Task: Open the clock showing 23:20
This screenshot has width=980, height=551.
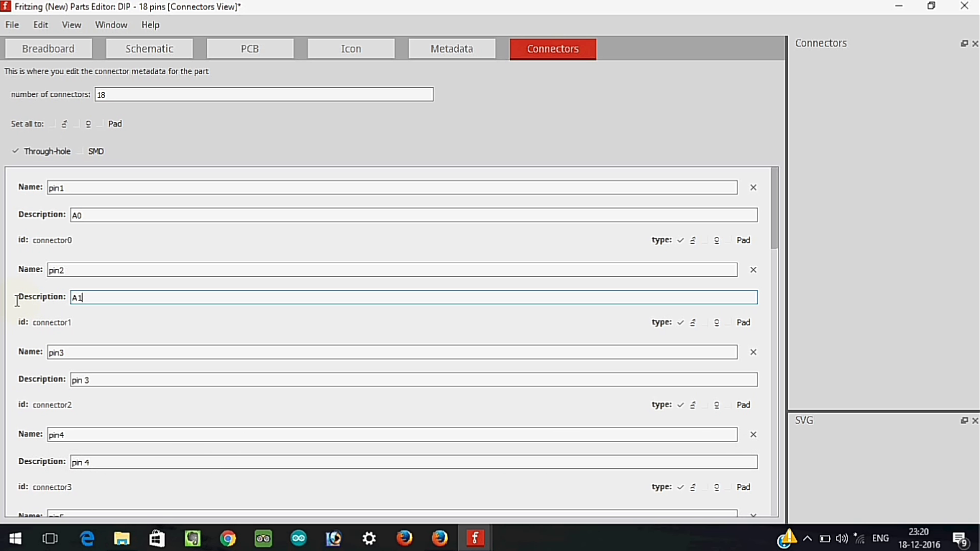Action: (x=919, y=538)
